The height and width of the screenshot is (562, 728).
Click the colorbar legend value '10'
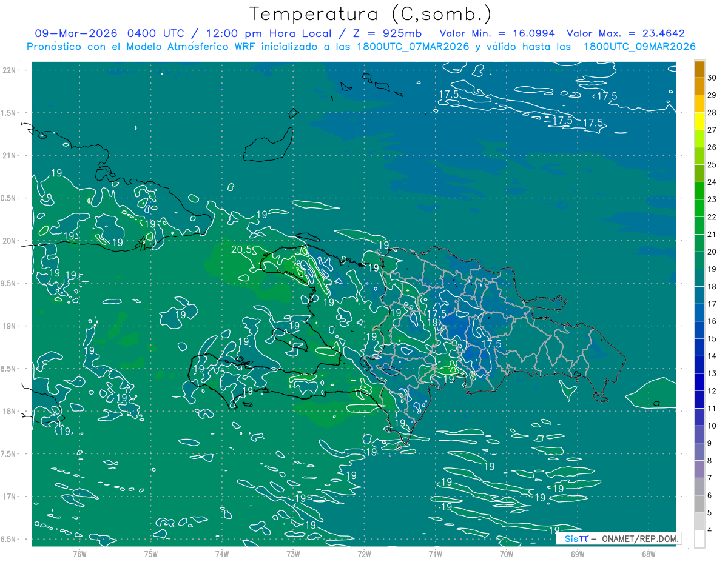click(x=712, y=426)
